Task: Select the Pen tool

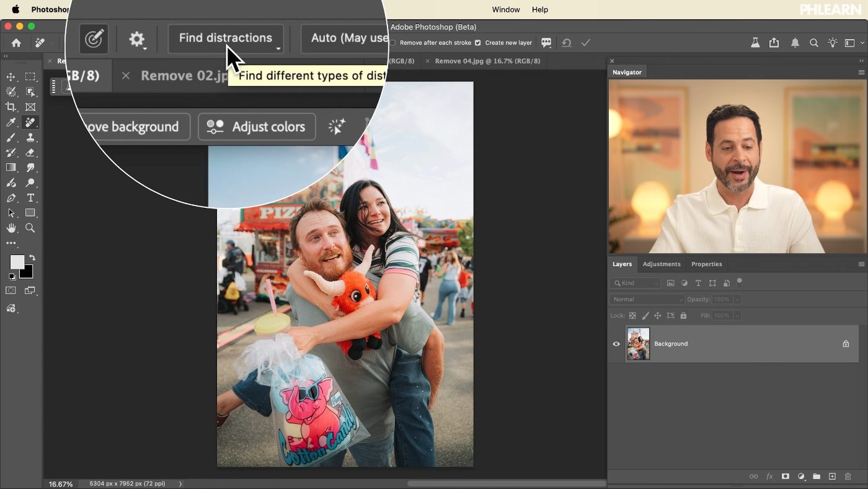Action: click(x=11, y=198)
